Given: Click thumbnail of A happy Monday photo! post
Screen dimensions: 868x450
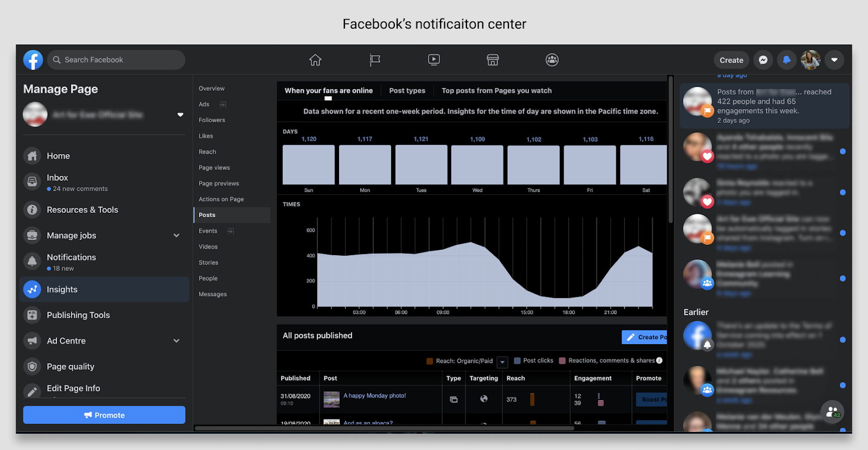Looking at the screenshot, I should 331,400.
